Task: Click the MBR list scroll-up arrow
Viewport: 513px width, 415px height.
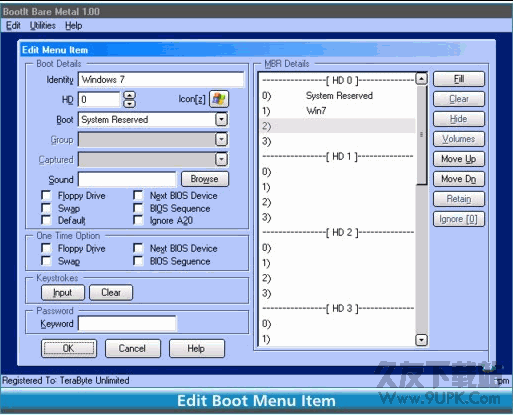Action: [x=422, y=79]
